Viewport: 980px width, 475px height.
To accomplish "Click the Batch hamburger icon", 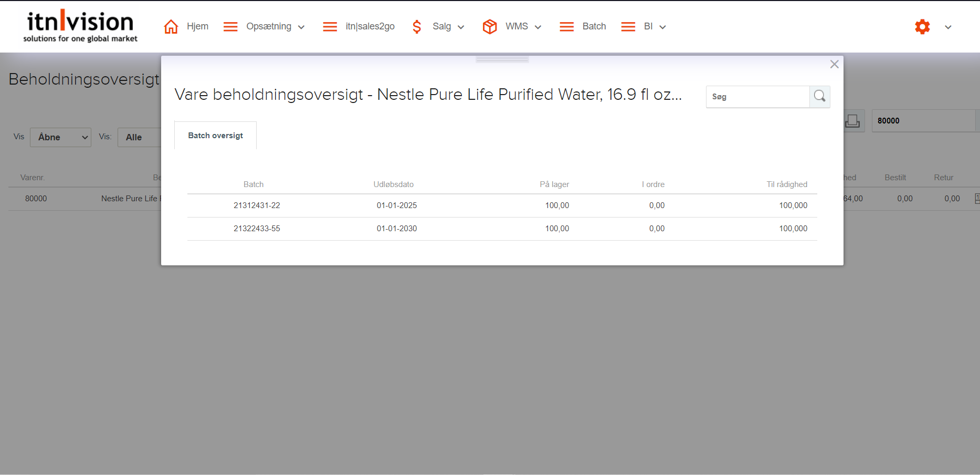I will click(566, 27).
